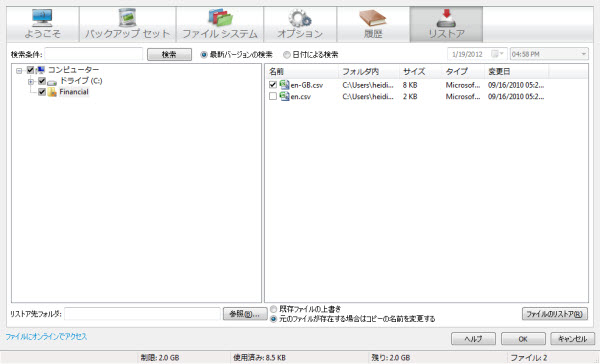The width and height of the screenshot is (600, 364).
Task: Open the ファイル システム tab
Action: pos(220,24)
